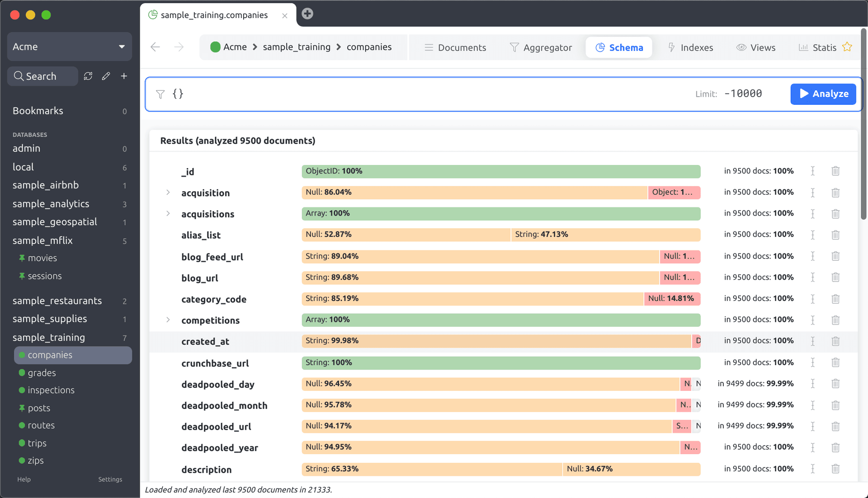The image size is (868, 498).
Task: Run schema analysis with the Analyze button
Action: point(823,94)
